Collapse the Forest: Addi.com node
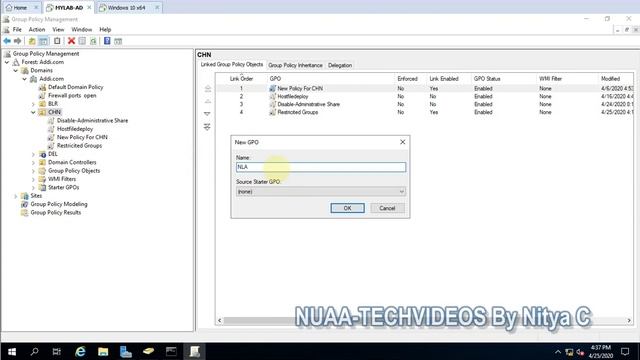The image size is (640, 360). 7,62
